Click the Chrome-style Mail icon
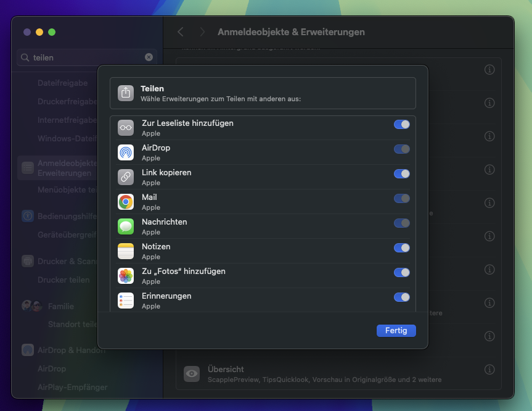Image resolution: width=532 pixels, height=411 pixels. (126, 202)
